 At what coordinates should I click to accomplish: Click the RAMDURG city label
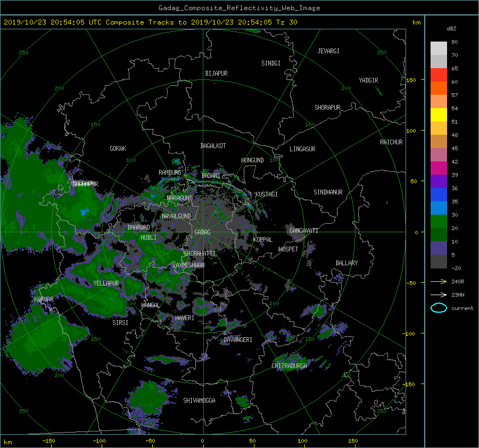[170, 173]
